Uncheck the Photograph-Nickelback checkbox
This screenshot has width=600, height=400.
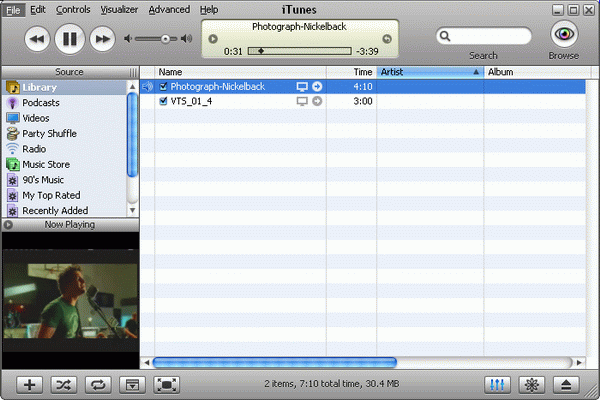pos(163,87)
